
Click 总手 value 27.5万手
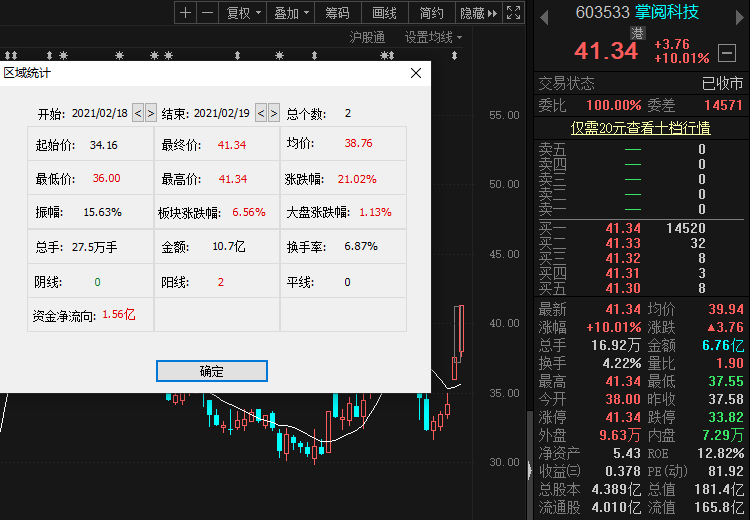94,247
